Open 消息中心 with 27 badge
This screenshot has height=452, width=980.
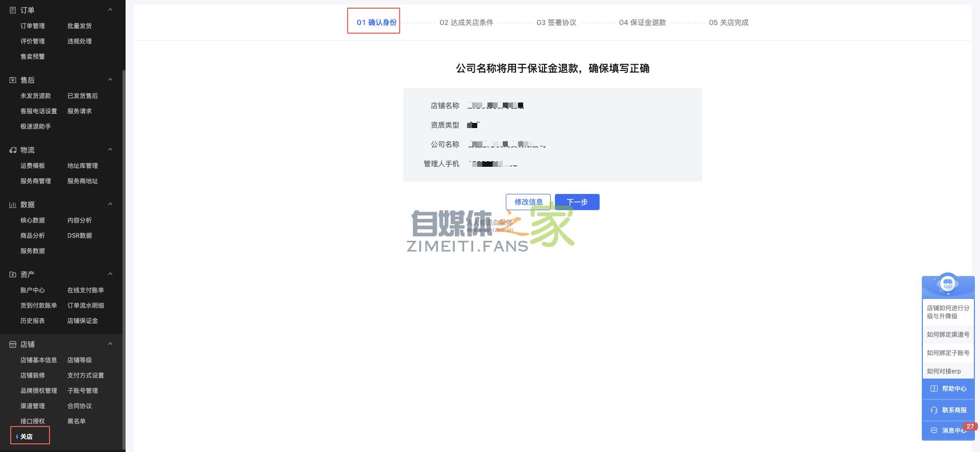point(948,431)
